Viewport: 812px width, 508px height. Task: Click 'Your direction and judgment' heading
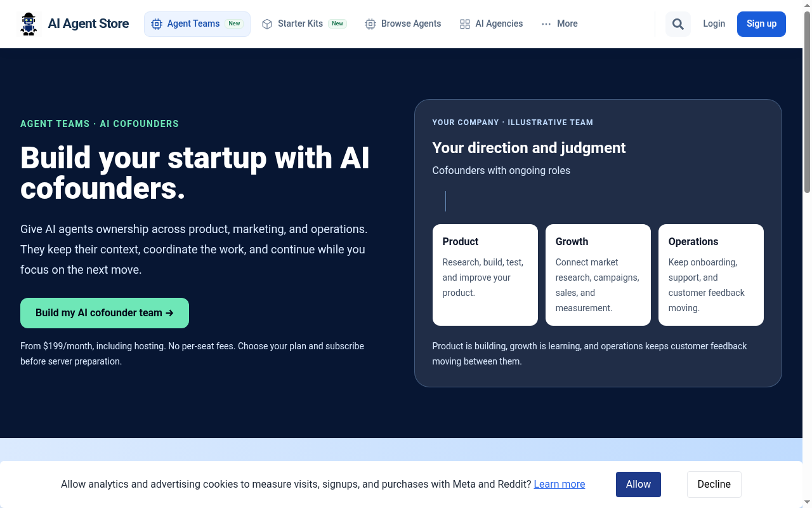[529, 148]
